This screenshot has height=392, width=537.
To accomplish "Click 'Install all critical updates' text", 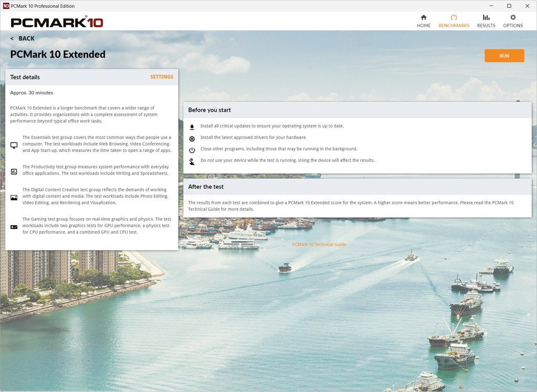I will 272,126.
